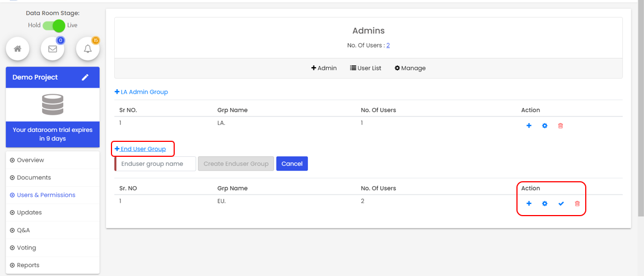Toggle the Data Room Stage Hold/Live switch
This screenshot has height=276, width=644.
(54, 25)
